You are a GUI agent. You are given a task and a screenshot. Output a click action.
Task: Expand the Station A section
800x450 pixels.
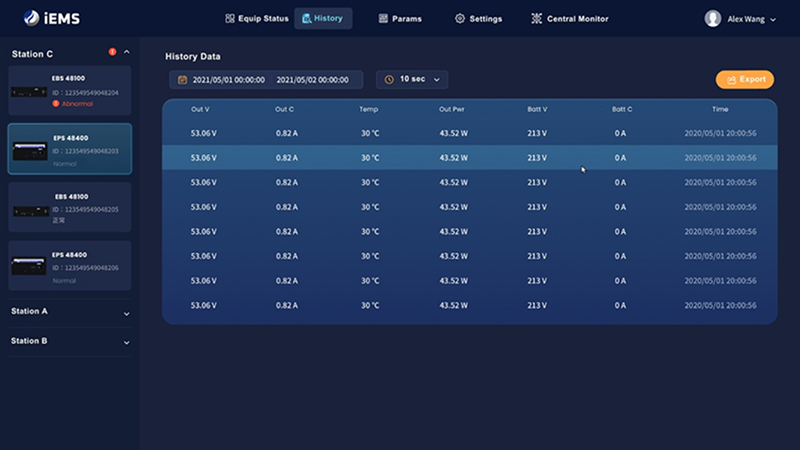pos(126,312)
